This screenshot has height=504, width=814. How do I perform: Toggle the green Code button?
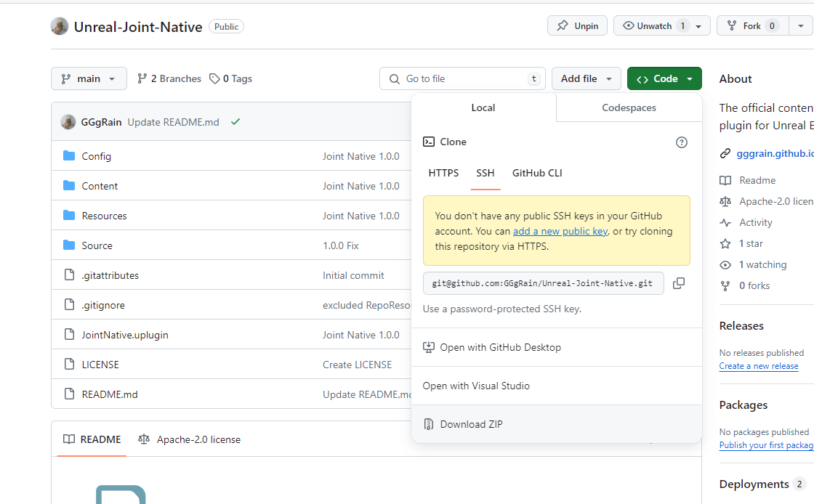(x=664, y=78)
